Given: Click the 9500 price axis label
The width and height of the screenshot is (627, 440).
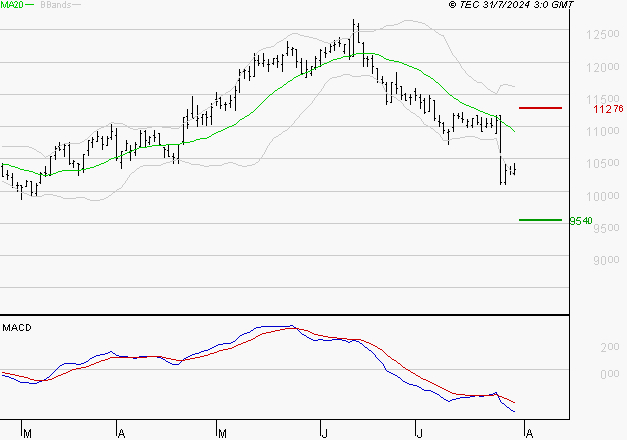Looking at the screenshot, I should click(x=606, y=228).
